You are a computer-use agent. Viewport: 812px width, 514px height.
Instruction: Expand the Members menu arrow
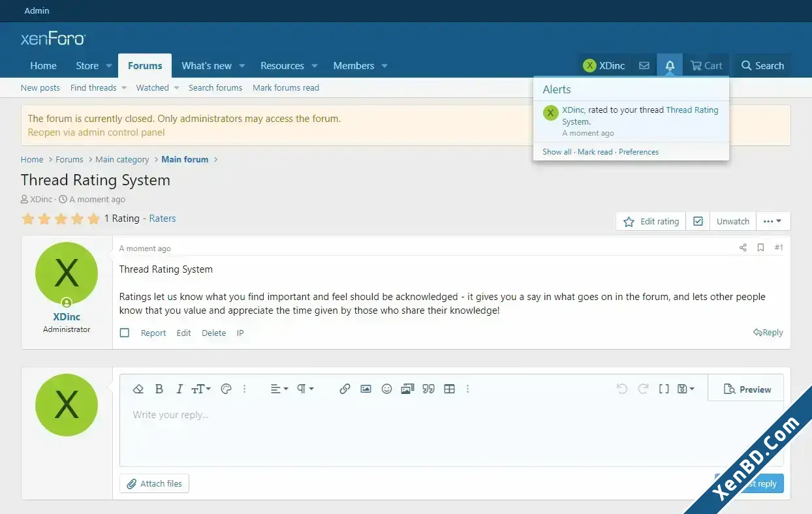click(x=384, y=66)
